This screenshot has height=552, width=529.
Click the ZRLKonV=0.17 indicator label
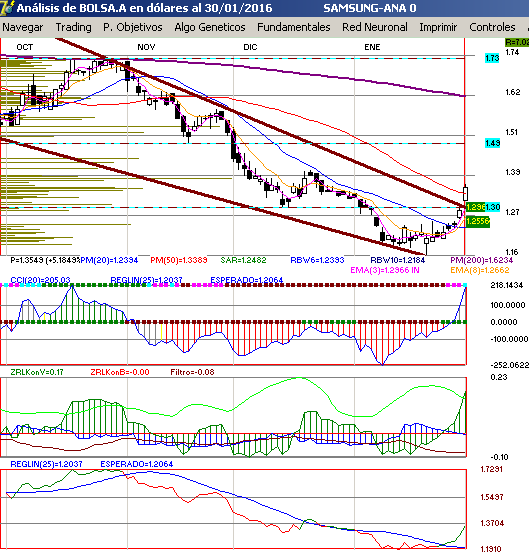point(37,372)
